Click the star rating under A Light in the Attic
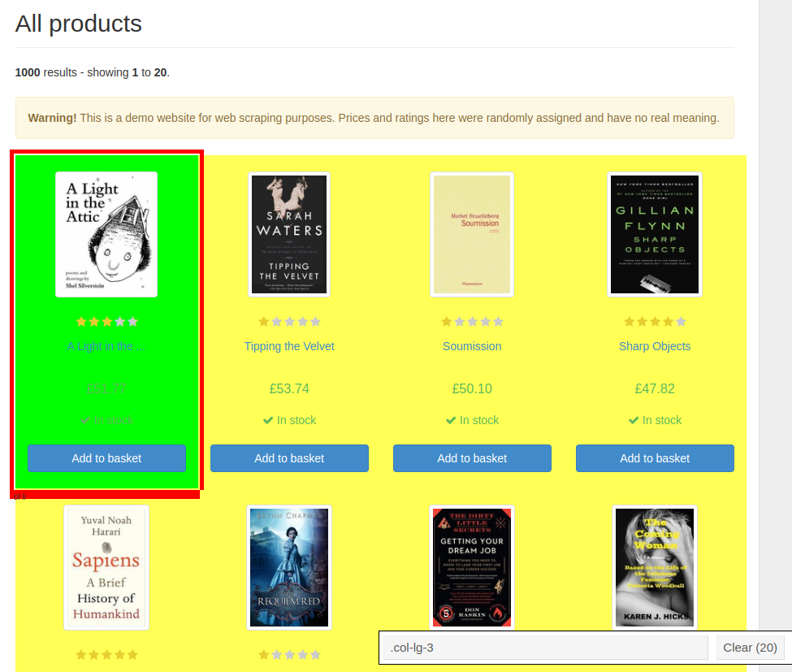 [x=106, y=322]
